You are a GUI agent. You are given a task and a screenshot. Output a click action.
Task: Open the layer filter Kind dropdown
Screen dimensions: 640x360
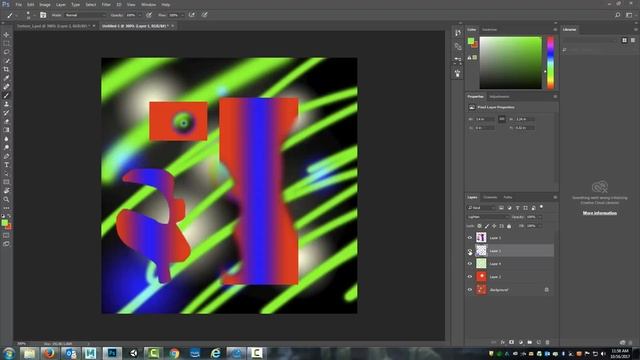point(482,208)
